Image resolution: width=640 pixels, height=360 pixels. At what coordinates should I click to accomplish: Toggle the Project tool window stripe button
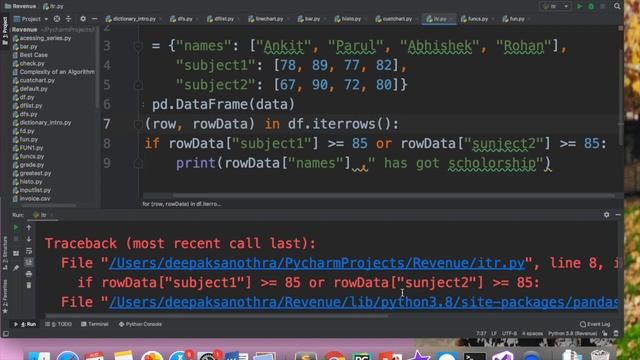(5, 32)
